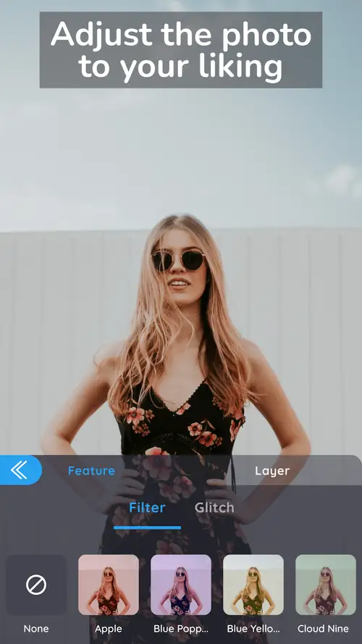The image size is (362, 644).
Task: Open the Filter sub-tab
Action: coord(147,508)
